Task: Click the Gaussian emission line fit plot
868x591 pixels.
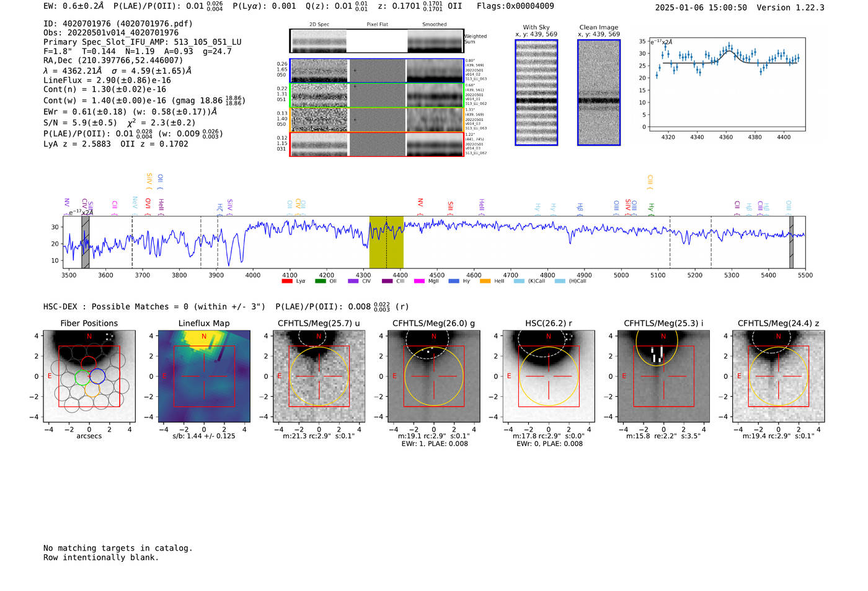Action: point(727,84)
